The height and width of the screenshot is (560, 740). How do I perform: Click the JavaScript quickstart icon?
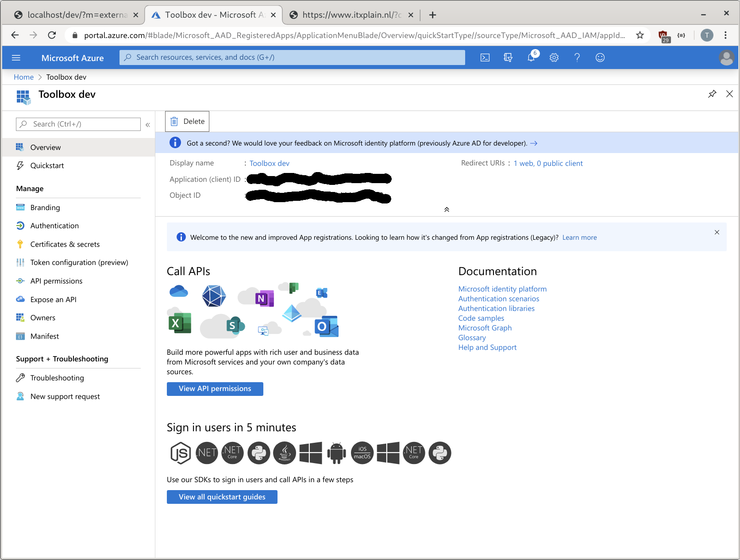(181, 453)
